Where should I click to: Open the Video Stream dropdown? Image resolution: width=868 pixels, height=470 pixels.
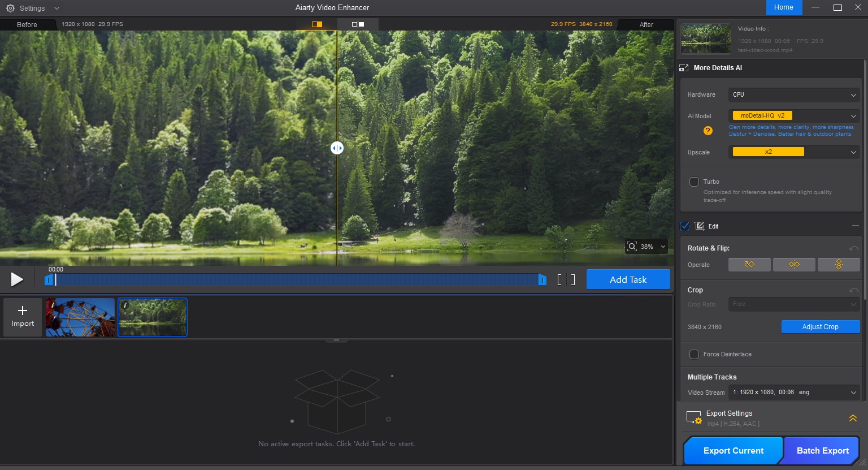pos(793,393)
